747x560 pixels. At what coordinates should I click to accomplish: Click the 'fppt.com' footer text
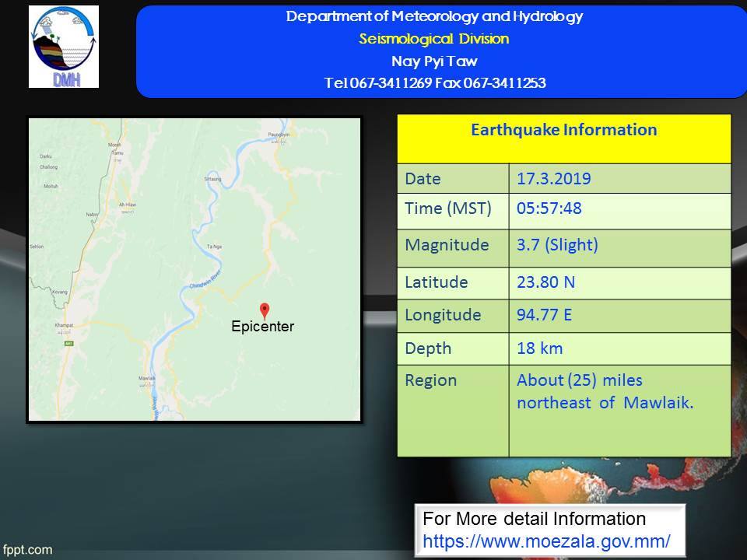(27, 550)
